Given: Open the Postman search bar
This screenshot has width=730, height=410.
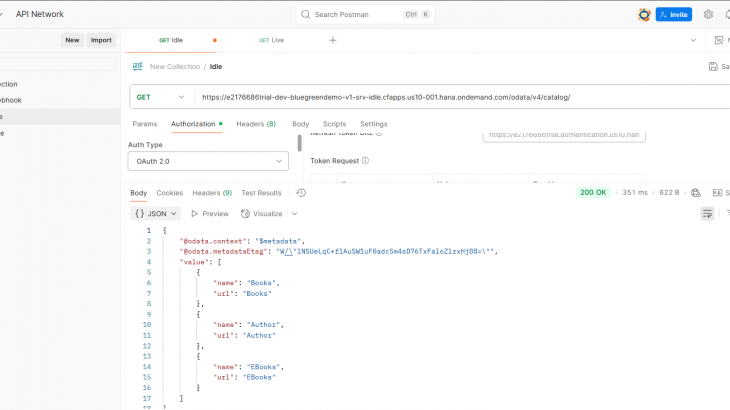Looking at the screenshot, I should pyautogui.click(x=365, y=14).
